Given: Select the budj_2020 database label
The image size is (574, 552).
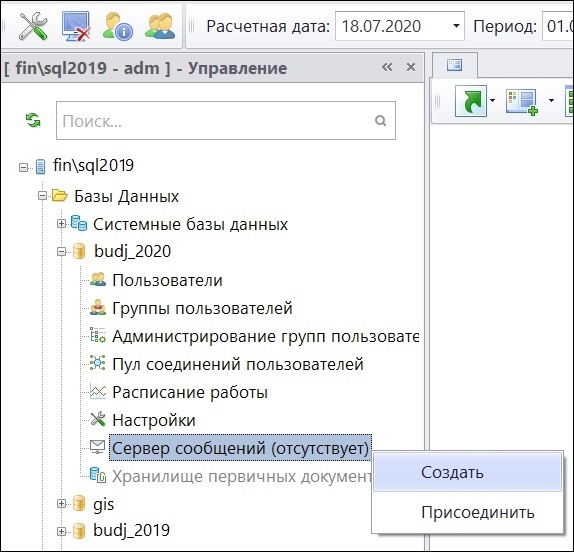Looking at the screenshot, I should click(132, 251).
